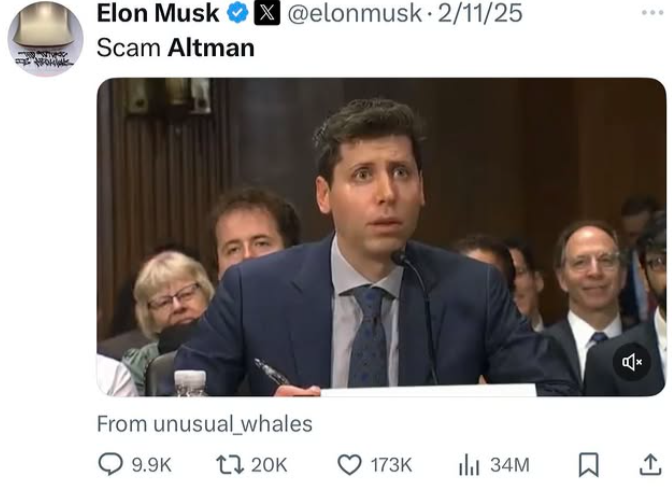Bookmark this post with the bookmark icon
Screen dimensions: 672x493
pos(589,465)
